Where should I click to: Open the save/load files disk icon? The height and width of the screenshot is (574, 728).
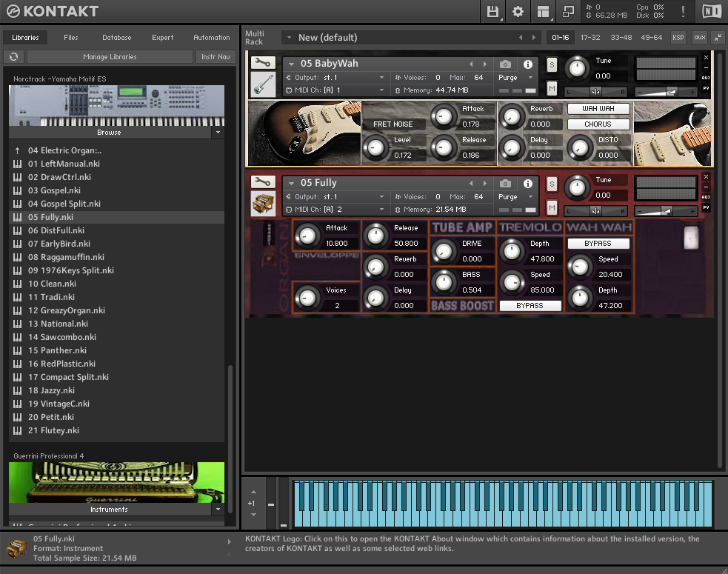point(492,12)
